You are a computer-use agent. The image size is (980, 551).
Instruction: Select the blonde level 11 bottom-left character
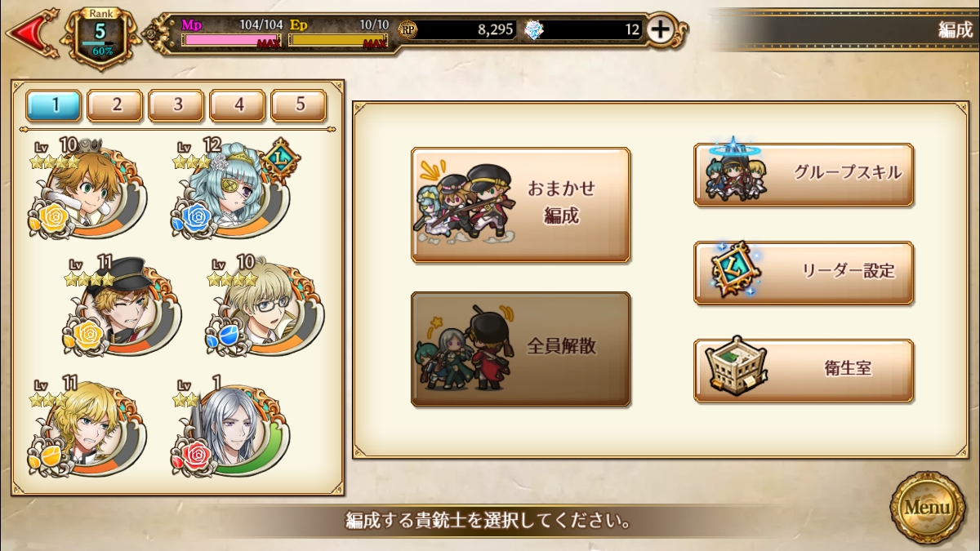pos(88,428)
